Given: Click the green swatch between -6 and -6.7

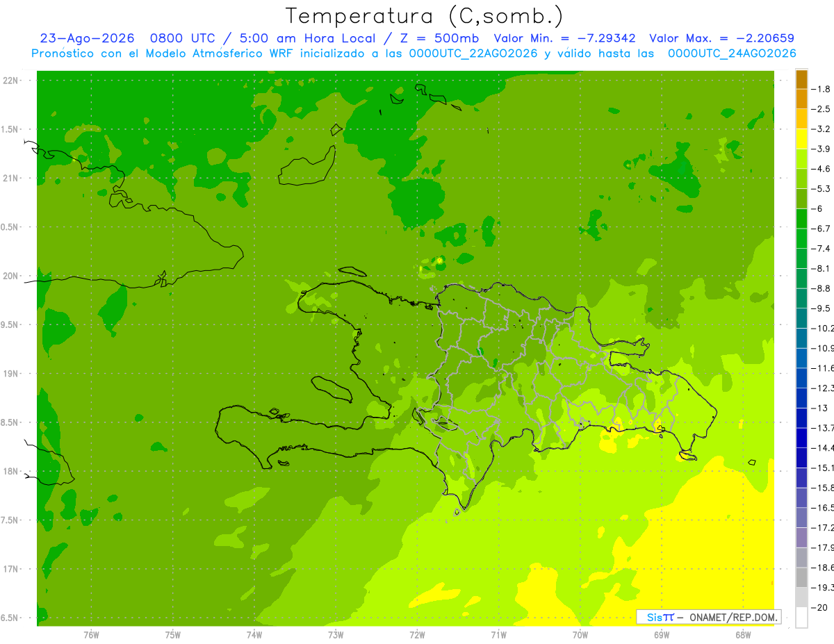Looking at the screenshot, I should [801, 219].
